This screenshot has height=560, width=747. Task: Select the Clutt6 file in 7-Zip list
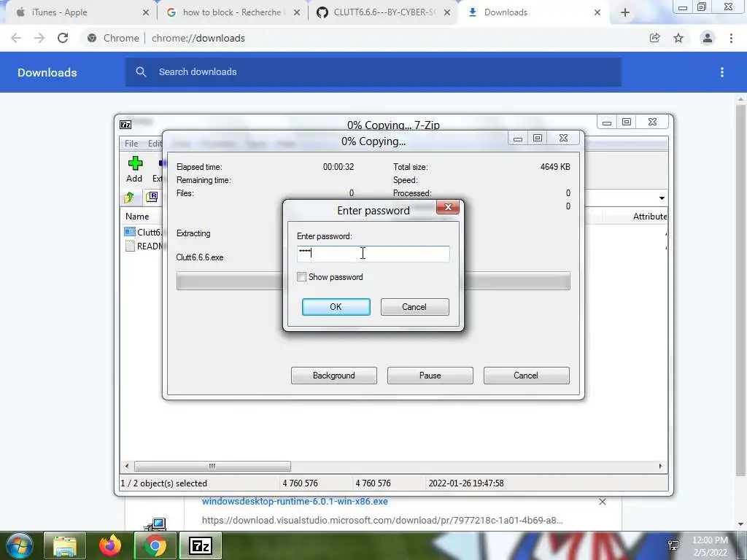(x=143, y=232)
